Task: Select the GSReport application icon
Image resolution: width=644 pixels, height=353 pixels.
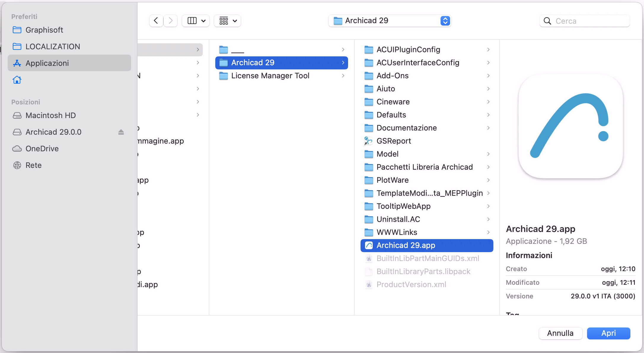Action: coord(369,141)
